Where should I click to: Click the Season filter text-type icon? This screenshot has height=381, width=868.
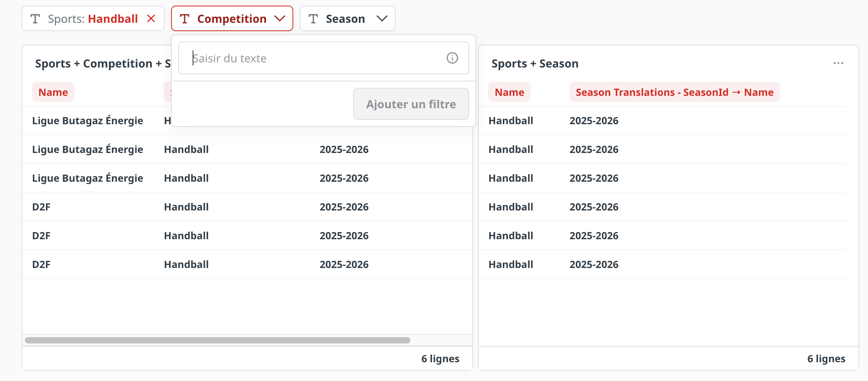pos(313,19)
